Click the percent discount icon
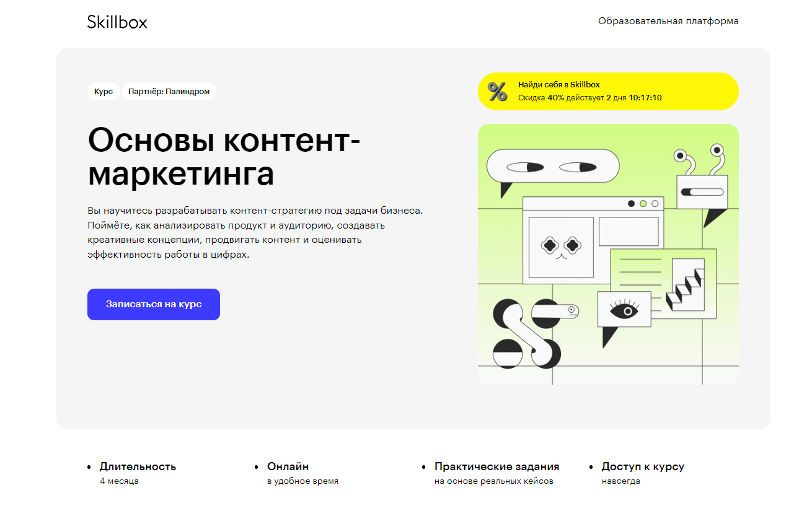 pos(497,91)
